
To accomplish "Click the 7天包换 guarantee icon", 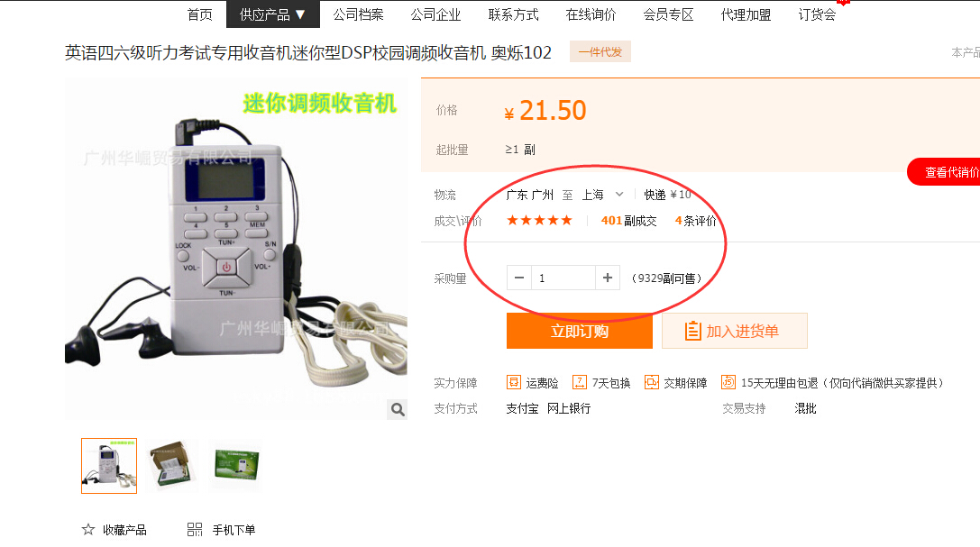I will coord(580,382).
